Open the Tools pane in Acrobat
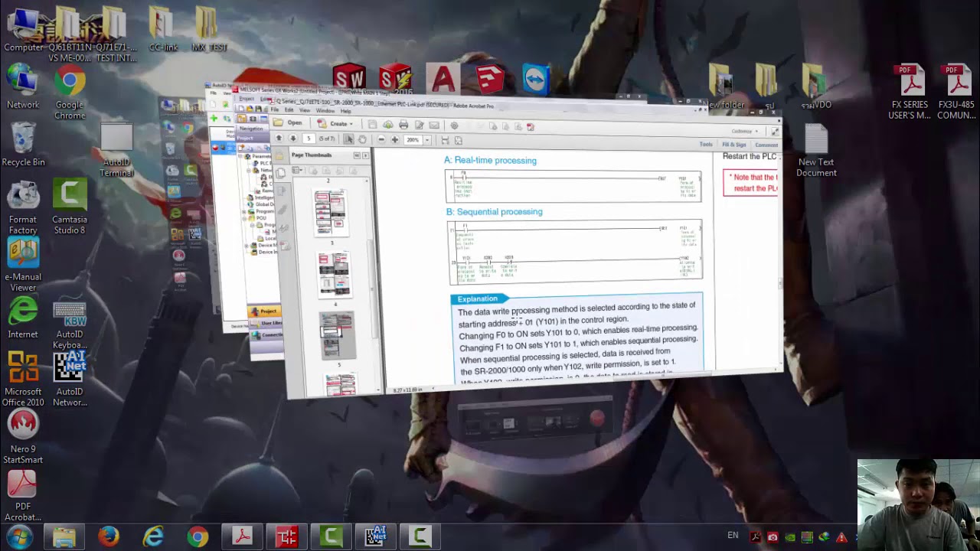 pos(706,145)
